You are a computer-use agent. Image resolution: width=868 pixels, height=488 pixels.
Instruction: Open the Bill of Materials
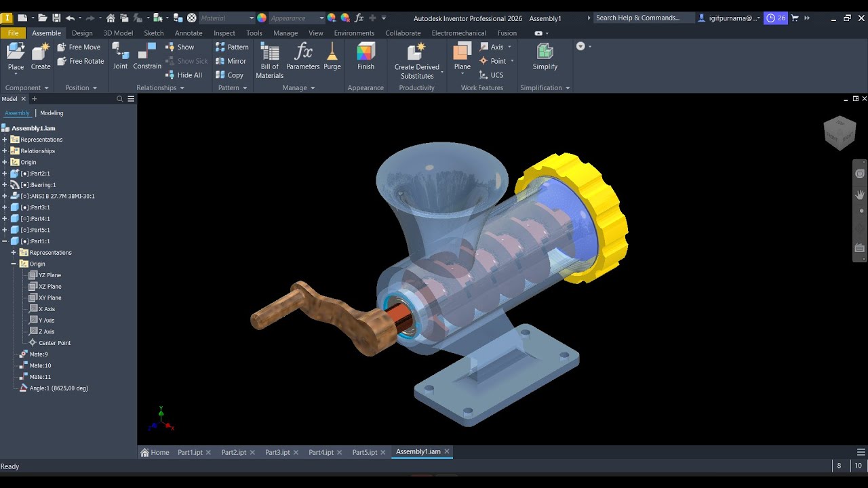click(x=270, y=60)
